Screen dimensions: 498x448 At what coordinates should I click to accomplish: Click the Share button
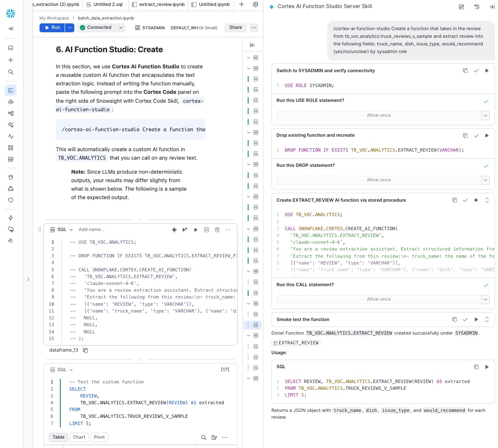[236, 28]
